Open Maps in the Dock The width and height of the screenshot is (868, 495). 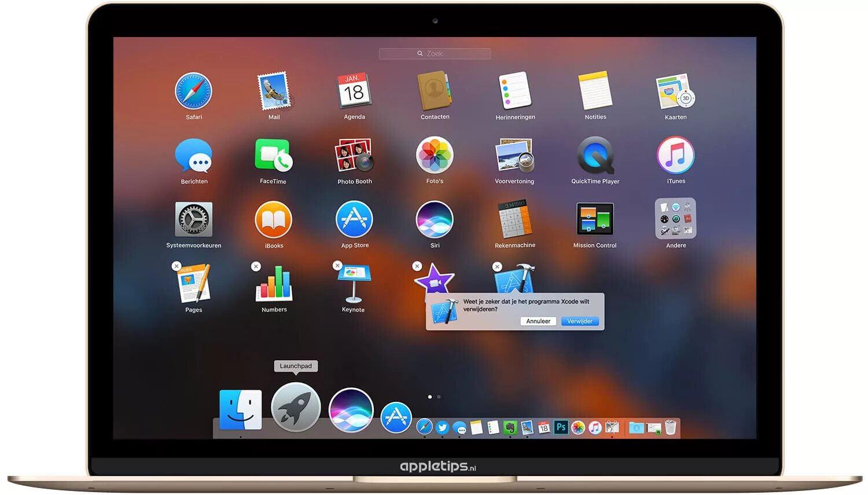point(612,428)
